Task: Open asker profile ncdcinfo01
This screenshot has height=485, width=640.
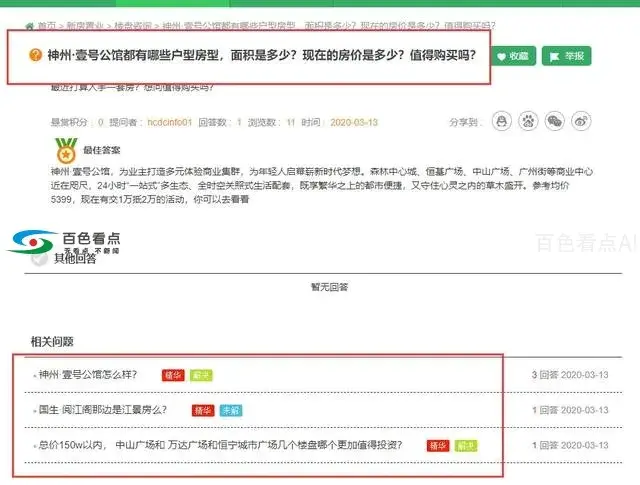Action: (169, 122)
